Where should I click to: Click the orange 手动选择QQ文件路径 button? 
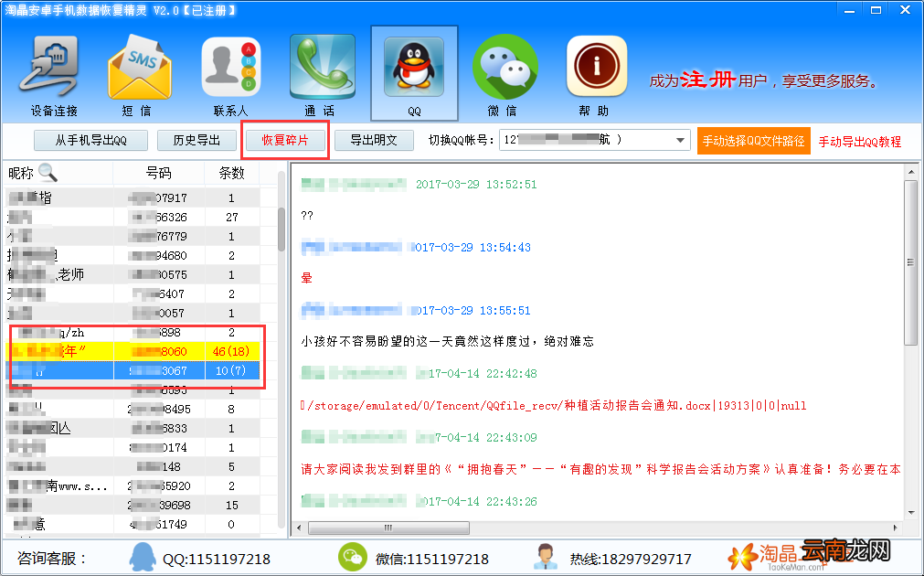[753, 141]
